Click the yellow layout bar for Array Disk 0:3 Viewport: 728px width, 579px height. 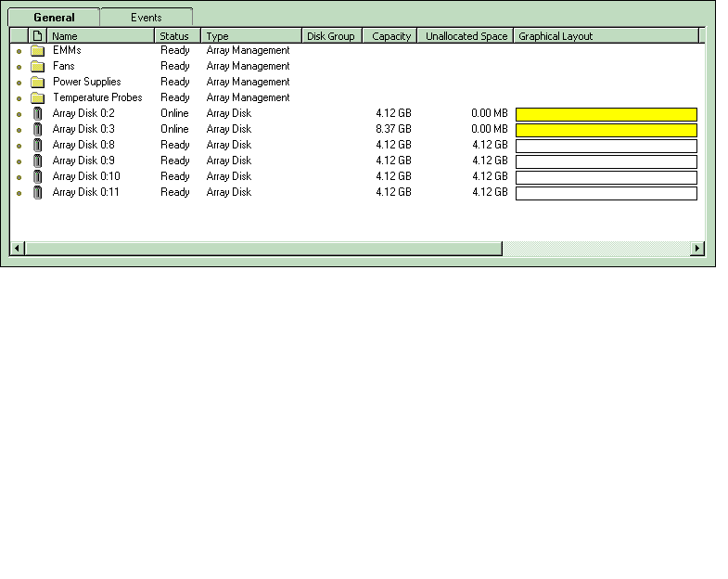click(x=606, y=130)
